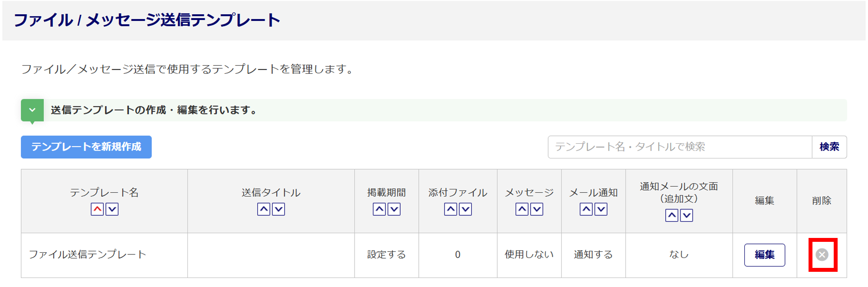
Task: Sort 添付ファイル column ascending
Action: coord(450,209)
